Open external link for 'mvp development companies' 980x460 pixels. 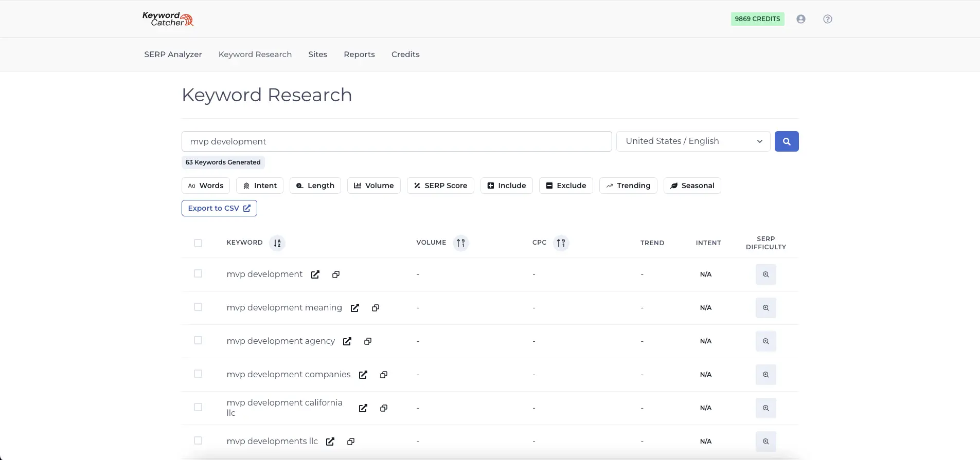click(x=363, y=375)
